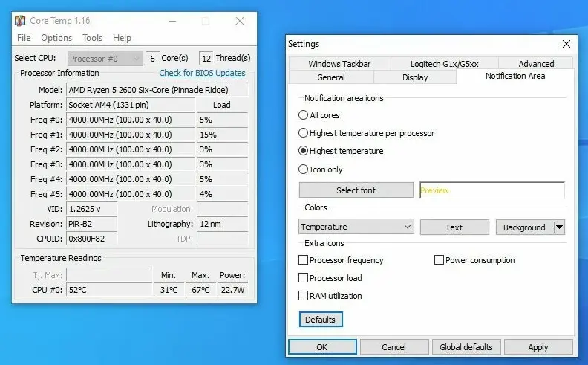Image resolution: width=588 pixels, height=365 pixels.
Task: Click the Core Temp app icon in title bar
Action: (20, 21)
